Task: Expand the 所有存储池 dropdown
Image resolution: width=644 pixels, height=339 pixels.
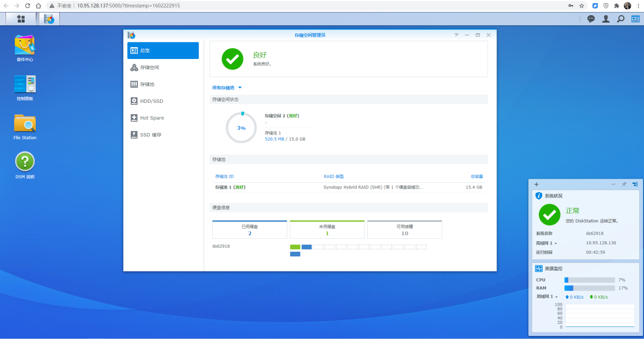Action: pyautogui.click(x=227, y=88)
